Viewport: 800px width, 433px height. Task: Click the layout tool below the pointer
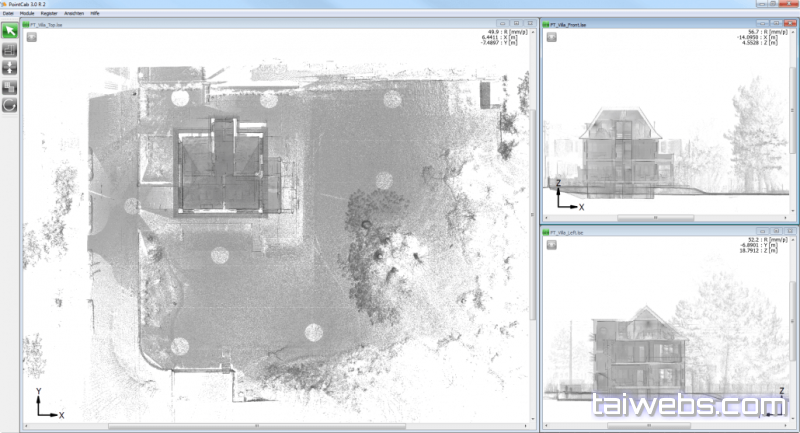point(10,49)
